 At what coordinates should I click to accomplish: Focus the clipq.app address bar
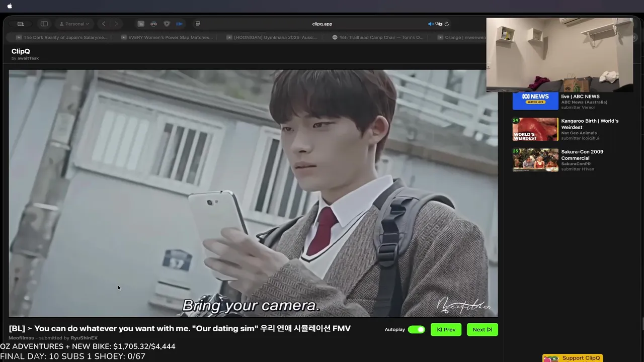[322, 24]
